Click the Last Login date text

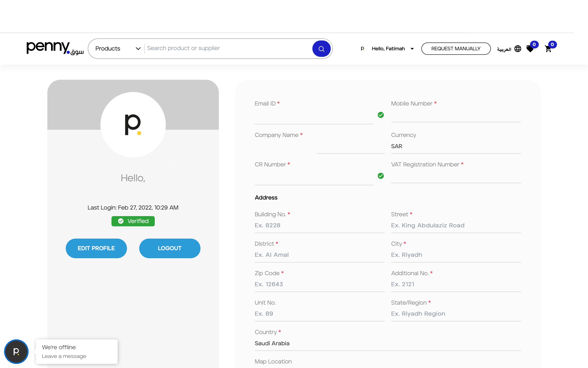133,208
